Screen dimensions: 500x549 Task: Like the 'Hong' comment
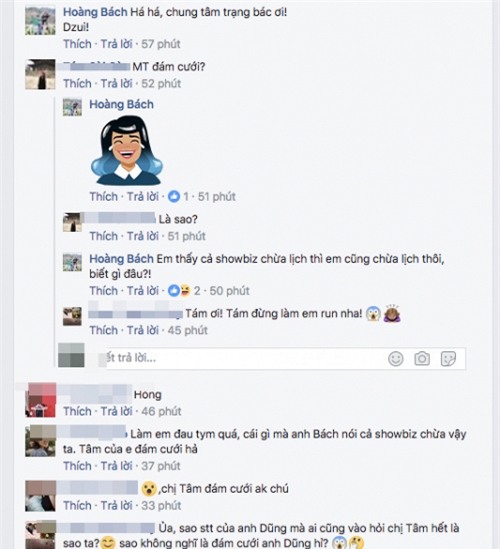click(x=77, y=411)
